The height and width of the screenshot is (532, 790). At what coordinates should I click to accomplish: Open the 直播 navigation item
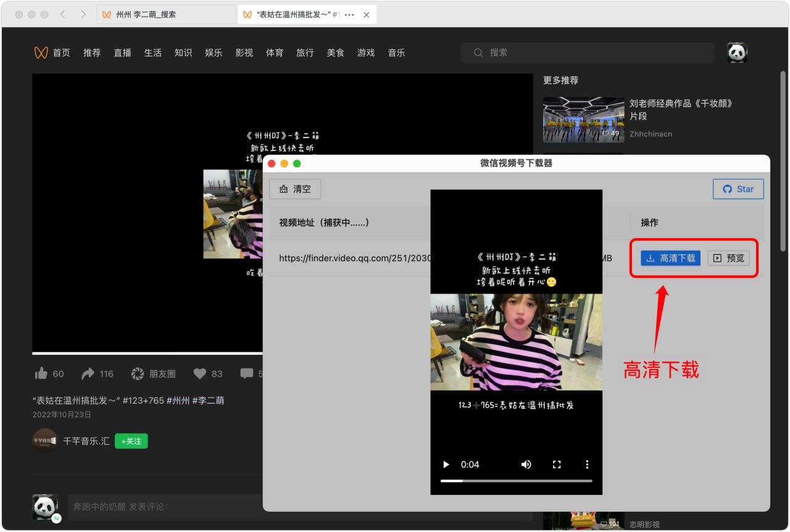pyautogui.click(x=122, y=53)
